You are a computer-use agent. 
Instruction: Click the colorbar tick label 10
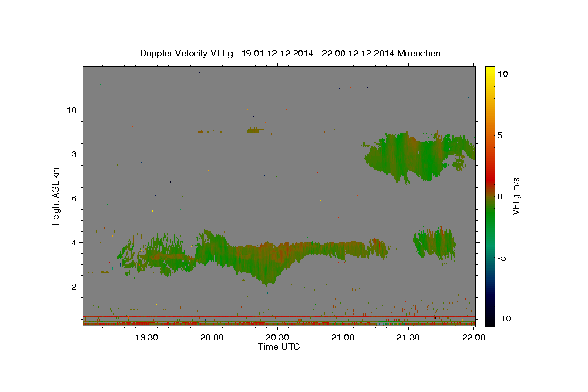[x=503, y=73]
